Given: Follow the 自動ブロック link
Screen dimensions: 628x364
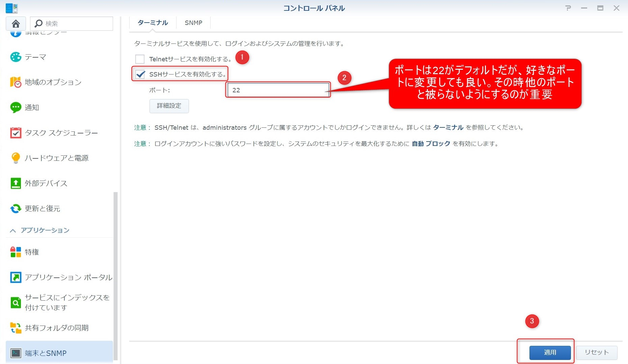Looking at the screenshot, I should click(431, 144).
